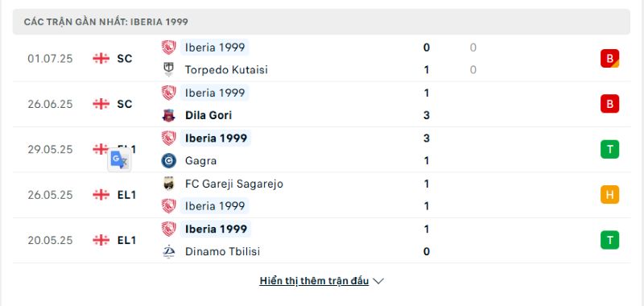This screenshot has width=644, height=306.
Task: Open the Torpedo Kutaisi team name
Action: click(x=226, y=70)
